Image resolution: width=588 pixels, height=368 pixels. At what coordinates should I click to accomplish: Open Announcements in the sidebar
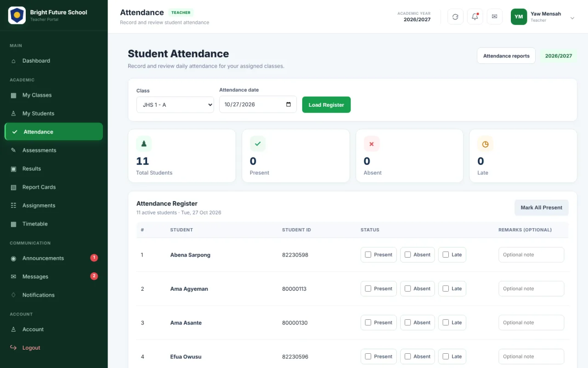point(54,259)
